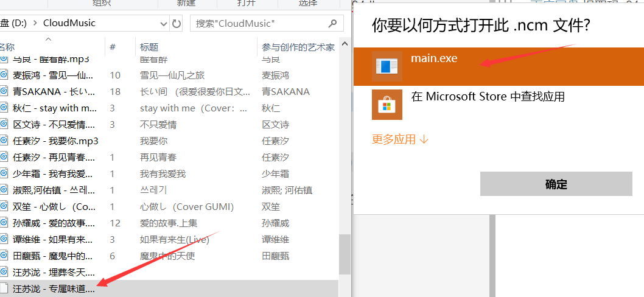The height and width of the screenshot is (297, 644).
Task: Click title cell 雪见—仙凡之旅
Action: [x=172, y=75]
